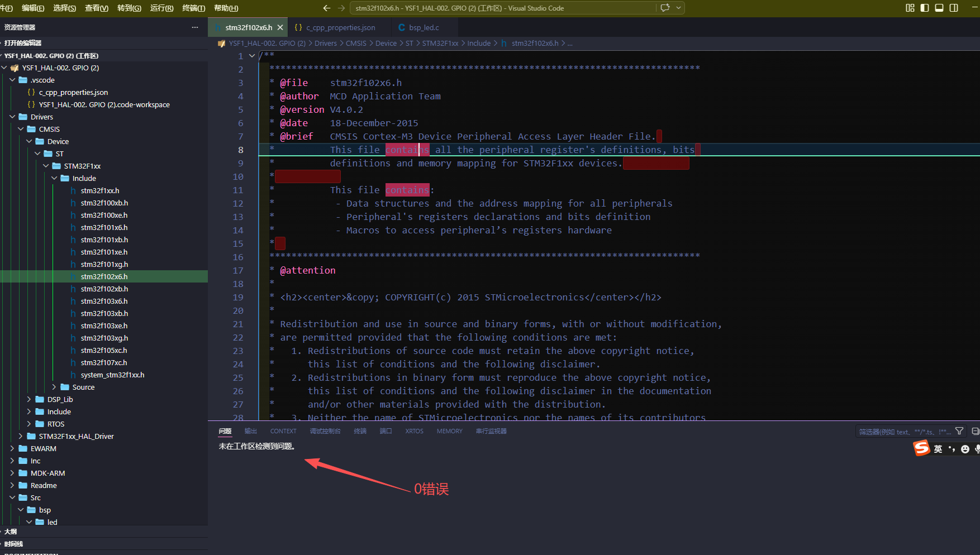Fold comment block at line 1
Screen dimensions: 980x555
(252, 56)
